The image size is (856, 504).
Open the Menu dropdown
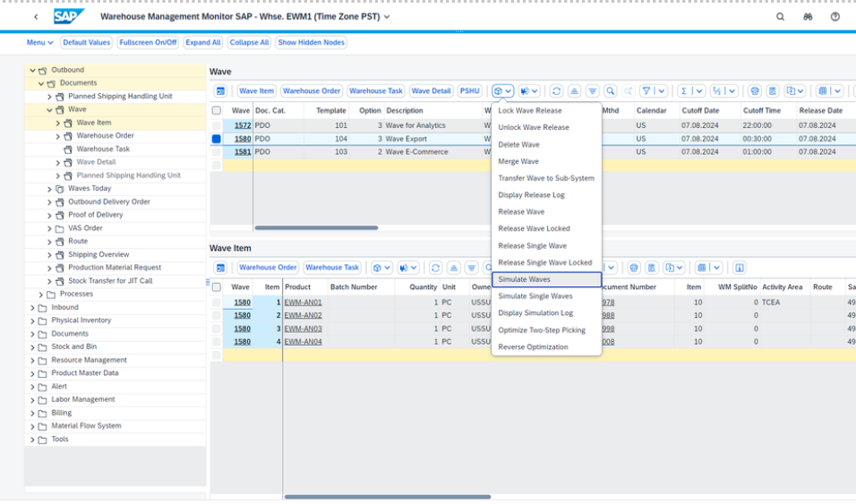pyautogui.click(x=39, y=42)
